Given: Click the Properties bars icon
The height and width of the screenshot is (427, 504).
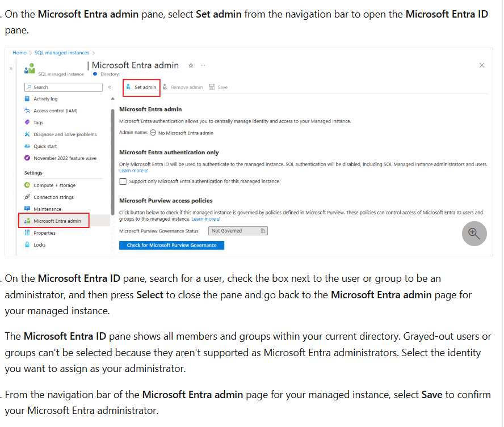Looking at the screenshot, I should (27, 232).
